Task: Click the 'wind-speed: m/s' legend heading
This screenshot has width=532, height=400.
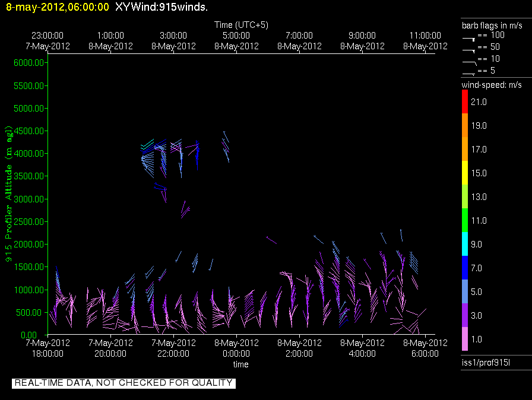Action: click(x=492, y=85)
